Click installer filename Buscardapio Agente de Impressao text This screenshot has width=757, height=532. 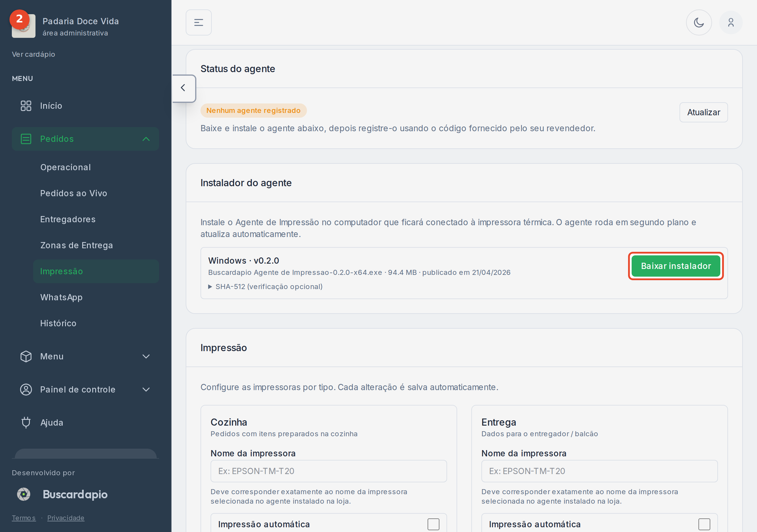(x=295, y=272)
